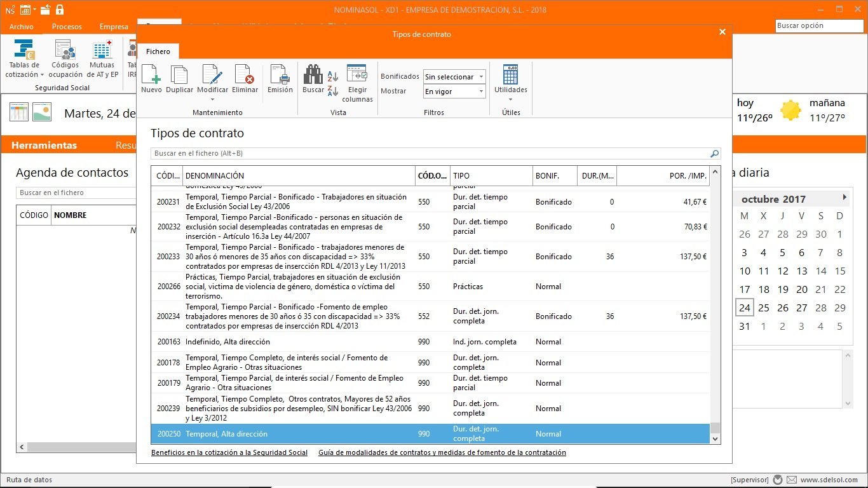Select row 200231 Exclusión Social contract
Image resolution: width=868 pixels, height=488 pixels.
coord(430,202)
